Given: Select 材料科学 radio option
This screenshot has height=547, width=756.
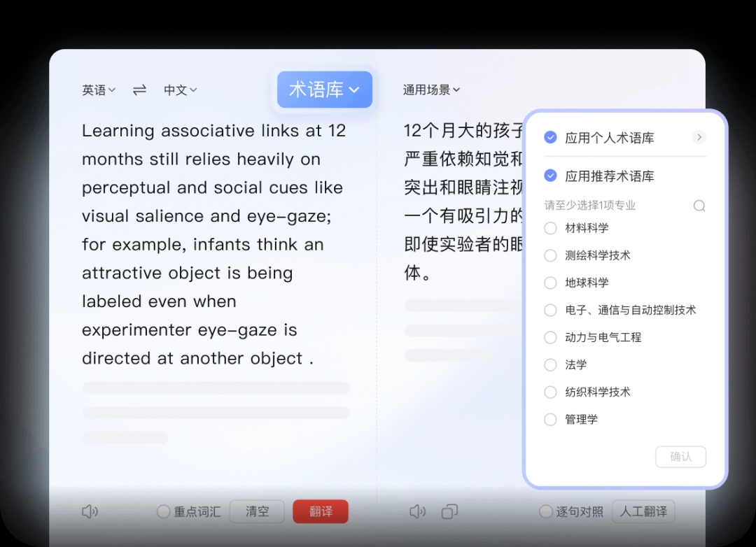Looking at the screenshot, I should point(550,228).
